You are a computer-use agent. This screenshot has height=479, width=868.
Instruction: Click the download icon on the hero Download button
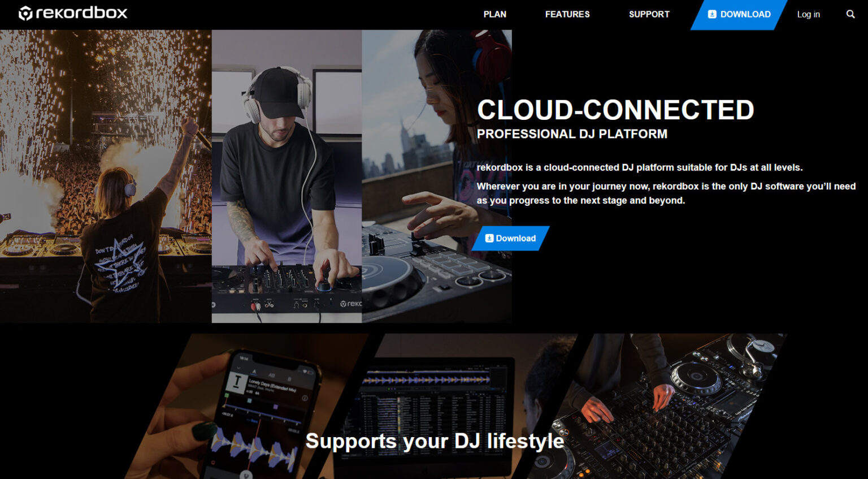[488, 238]
